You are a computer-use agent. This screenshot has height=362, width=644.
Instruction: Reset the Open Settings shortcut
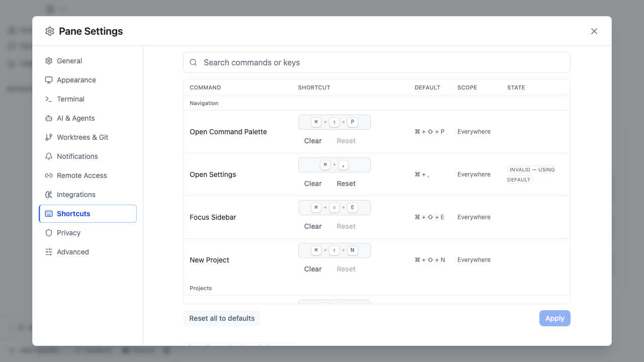point(346,184)
